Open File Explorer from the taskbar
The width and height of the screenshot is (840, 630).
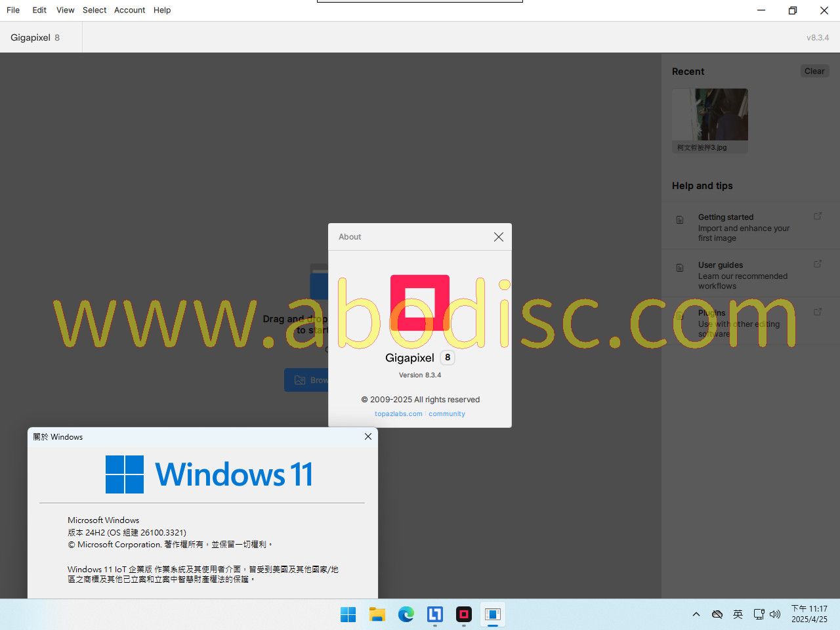click(377, 614)
